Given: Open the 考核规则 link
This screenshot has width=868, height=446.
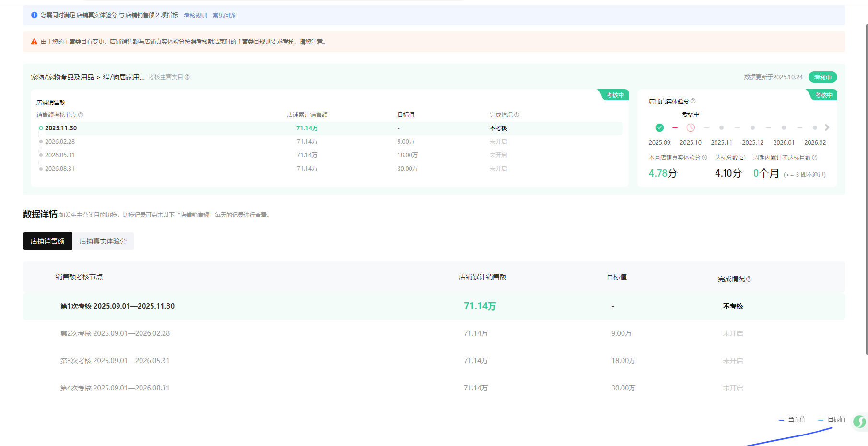Looking at the screenshot, I should pyautogui.click(x=195, y=16).
